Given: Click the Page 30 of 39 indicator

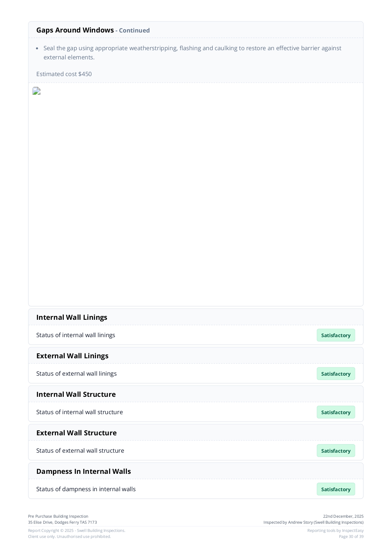Looking at the screenshot, I should 351,537.
